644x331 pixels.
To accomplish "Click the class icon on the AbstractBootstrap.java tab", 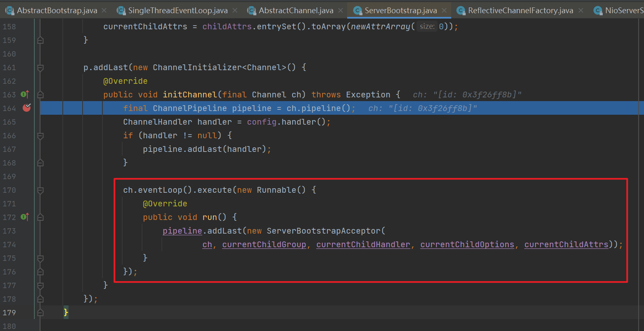I will (9, 10).
